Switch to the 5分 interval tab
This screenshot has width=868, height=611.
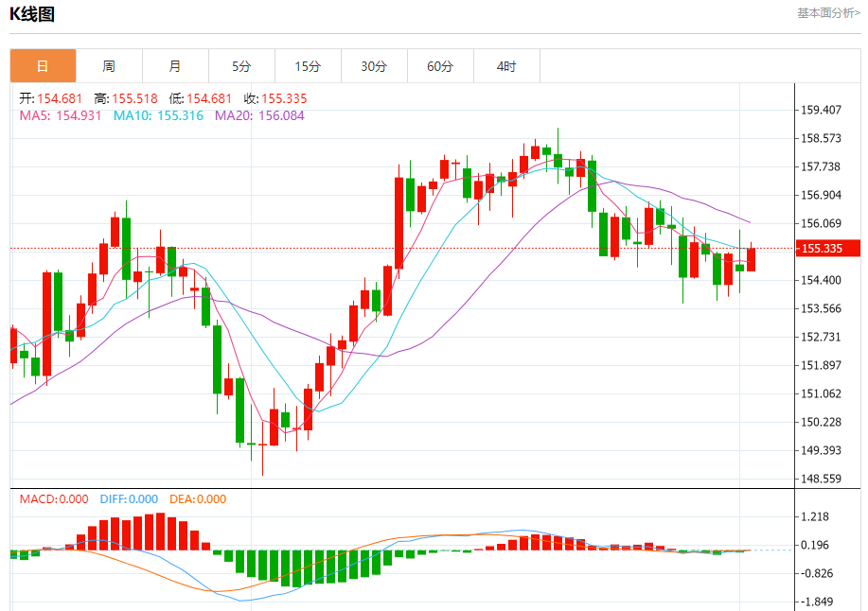tap(241, 66)
